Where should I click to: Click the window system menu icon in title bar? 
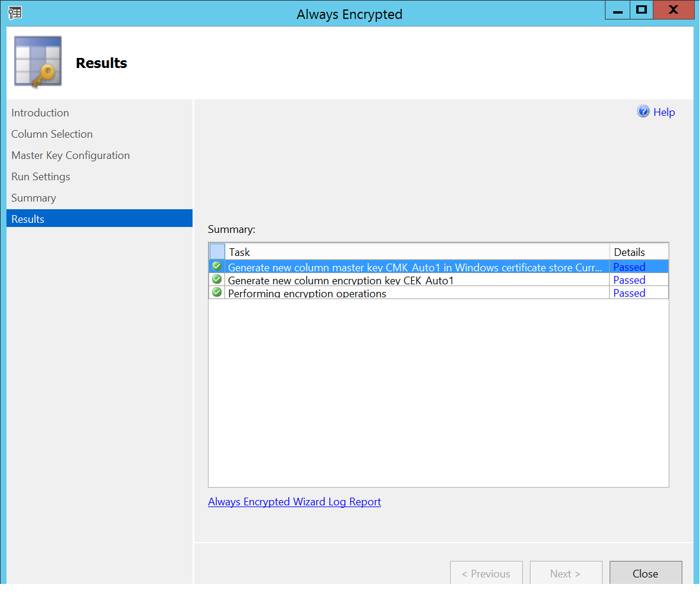pos(15,13)
